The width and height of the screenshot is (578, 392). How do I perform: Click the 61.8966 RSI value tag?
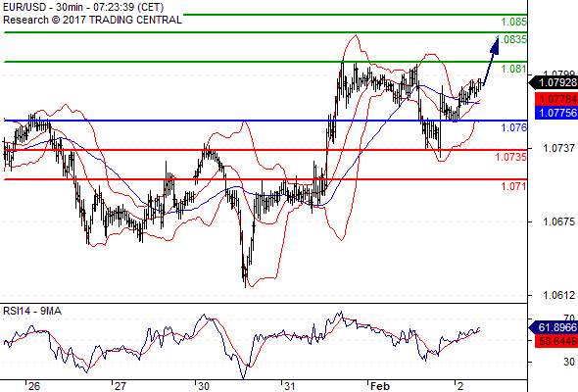[554, 327]
